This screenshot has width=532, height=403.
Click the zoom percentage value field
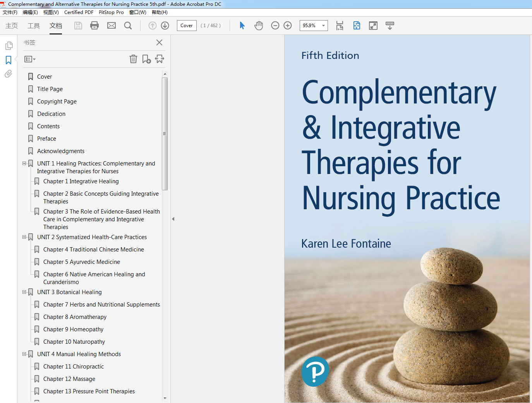tap(310, 26)
